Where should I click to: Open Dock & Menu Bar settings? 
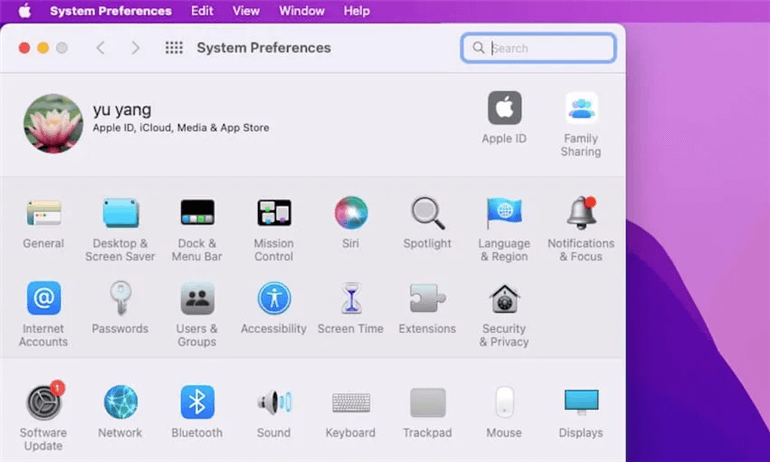(x=197, y=213)
